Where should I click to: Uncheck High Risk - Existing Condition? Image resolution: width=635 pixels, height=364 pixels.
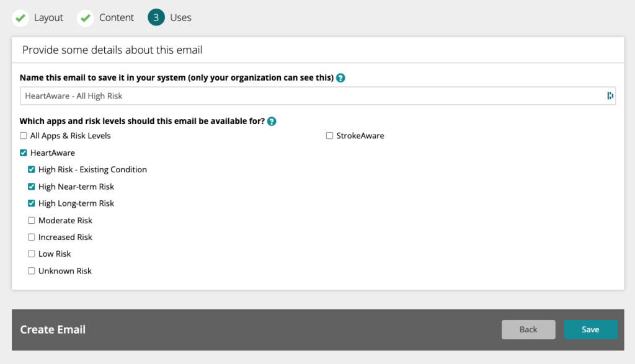(x=31, y=169)
